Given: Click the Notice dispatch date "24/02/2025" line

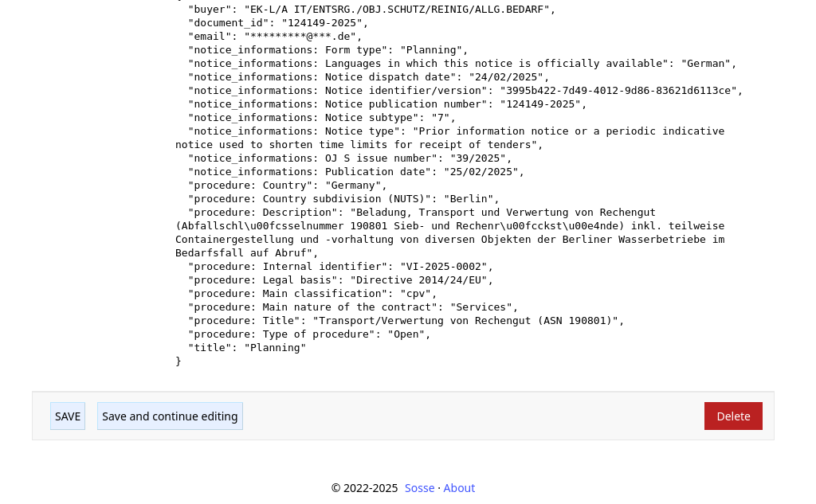Looking at the screenshot, I should click(x=369, y=77).
